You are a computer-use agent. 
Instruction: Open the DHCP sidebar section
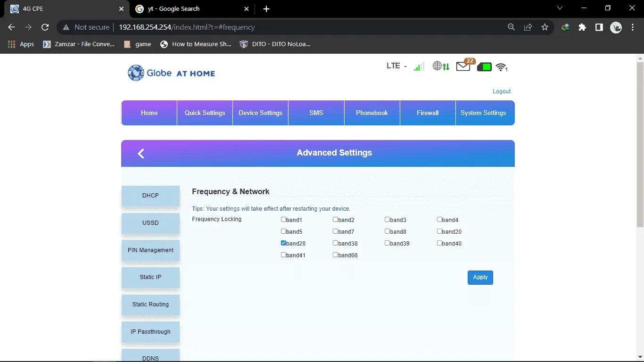coord(150,196)
